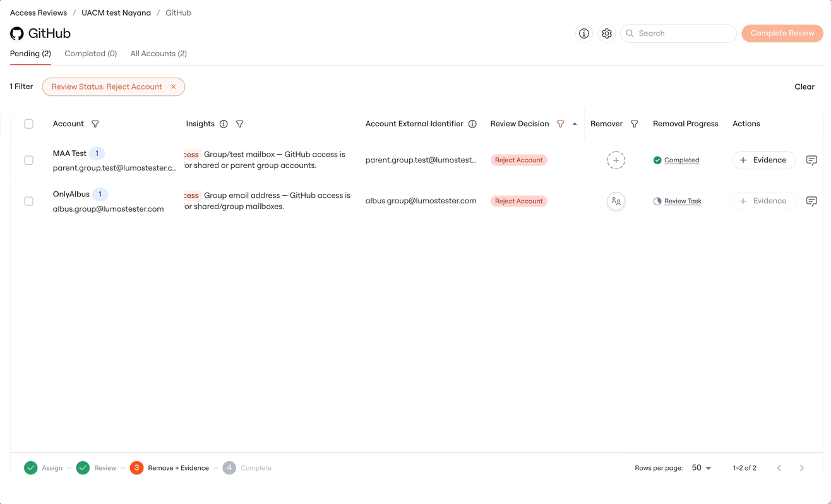Filter the Account column
This screenshot has width=831, height=504.
95,124
